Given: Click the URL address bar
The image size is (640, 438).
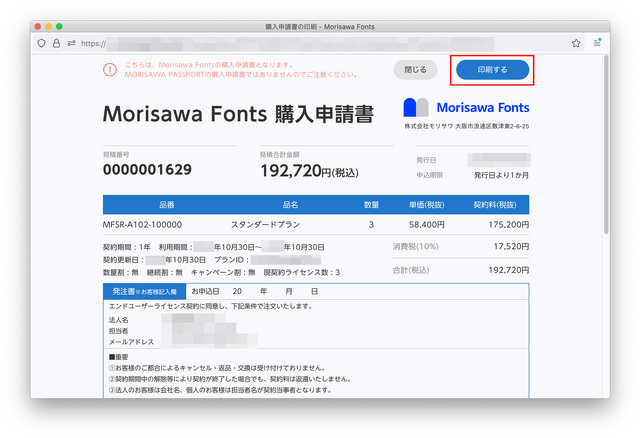Looking at the screenshot, I should pos(300,43).
